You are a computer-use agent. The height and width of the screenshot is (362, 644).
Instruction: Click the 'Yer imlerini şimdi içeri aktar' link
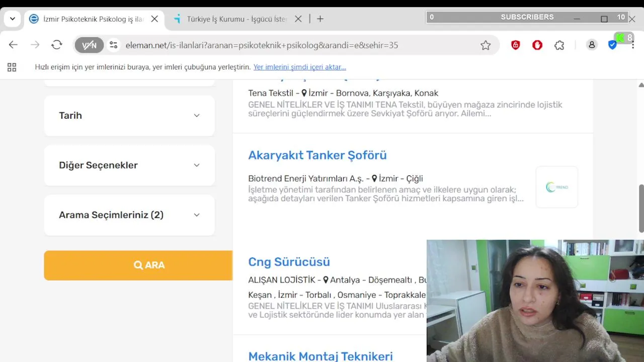point(300,67)
